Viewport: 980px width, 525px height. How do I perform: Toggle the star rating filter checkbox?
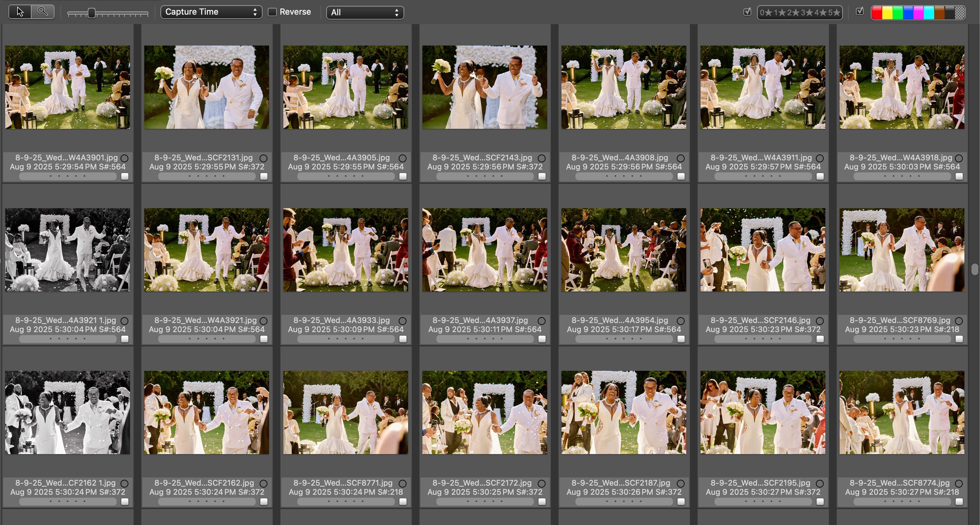(x=747, y=12)
